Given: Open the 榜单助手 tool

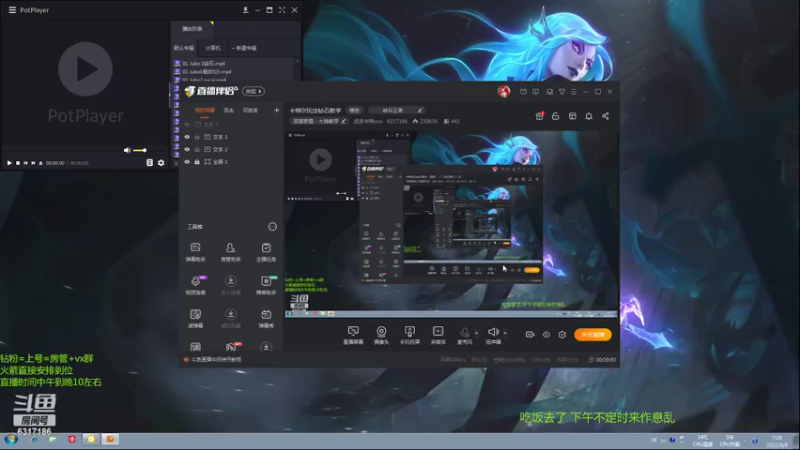Looking at the screenshot, I should tap(266, 285).
